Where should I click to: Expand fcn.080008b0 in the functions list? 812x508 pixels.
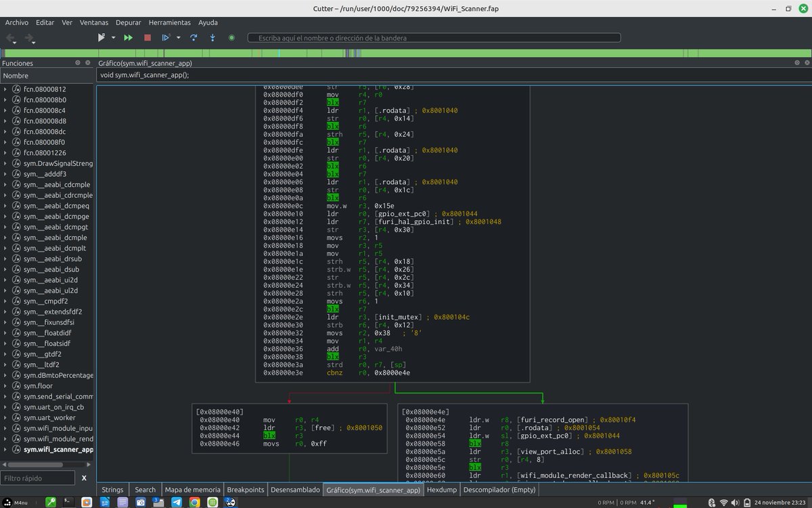pos(6,100)
